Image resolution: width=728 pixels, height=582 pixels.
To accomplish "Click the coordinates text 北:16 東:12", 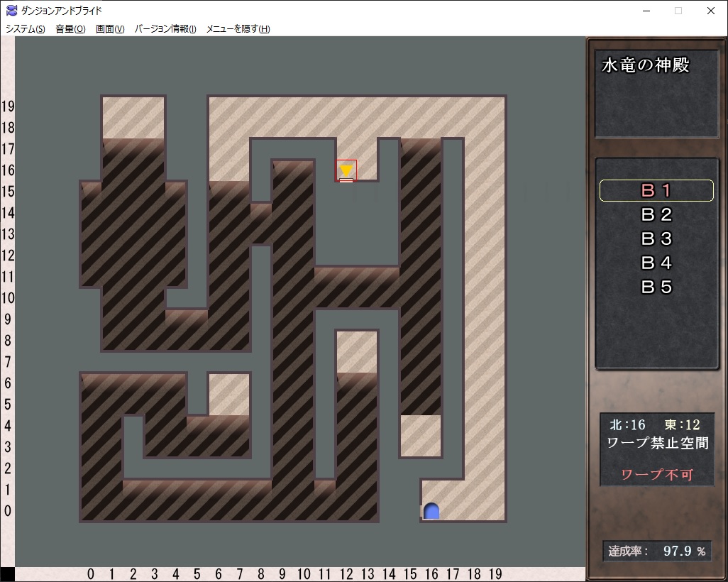I will 655,424.
